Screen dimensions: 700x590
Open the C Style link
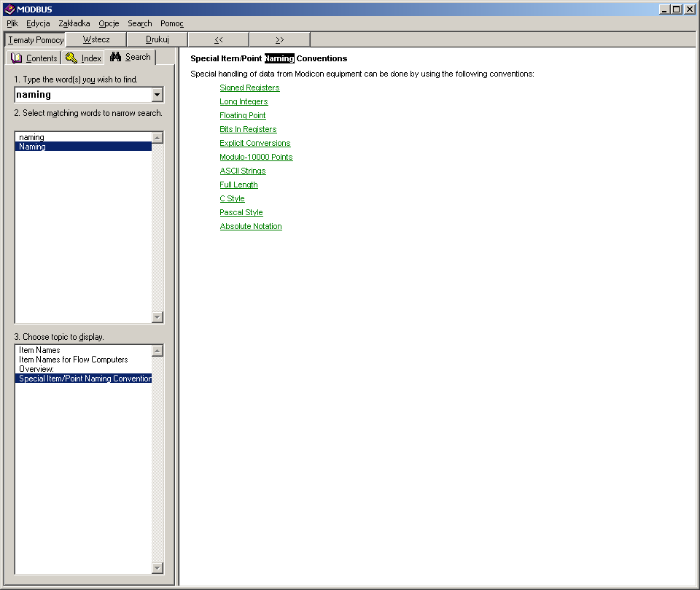pos(232,199)
